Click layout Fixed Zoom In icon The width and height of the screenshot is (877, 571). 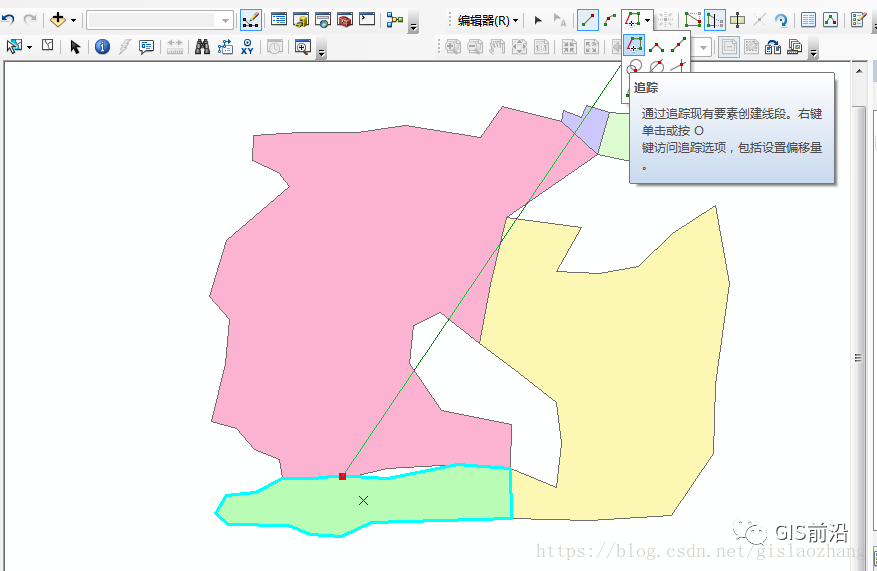(569, 47)
